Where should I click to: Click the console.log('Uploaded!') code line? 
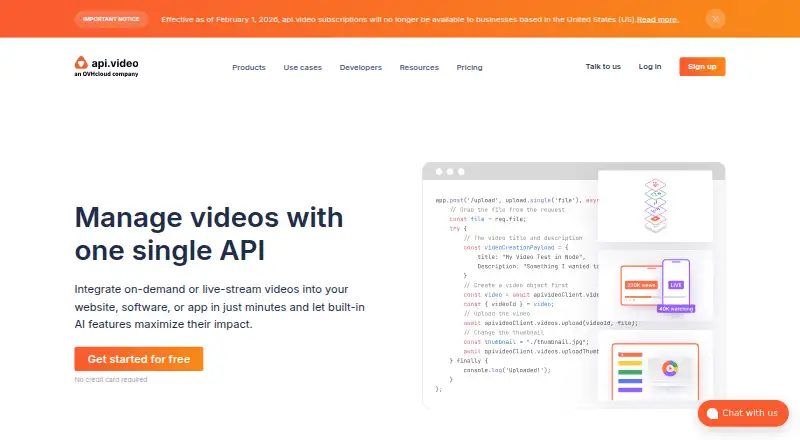tap(507, 370)
